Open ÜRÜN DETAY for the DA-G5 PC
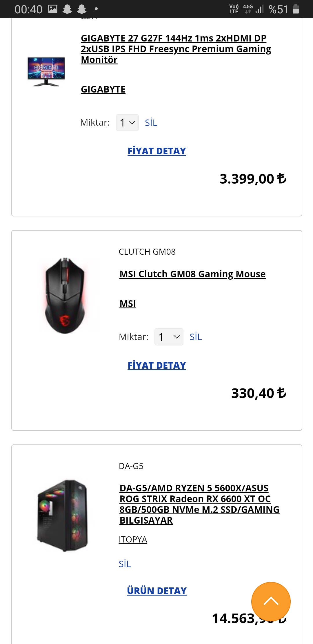Viewport: 313px width, 644px height. point(157,591)
